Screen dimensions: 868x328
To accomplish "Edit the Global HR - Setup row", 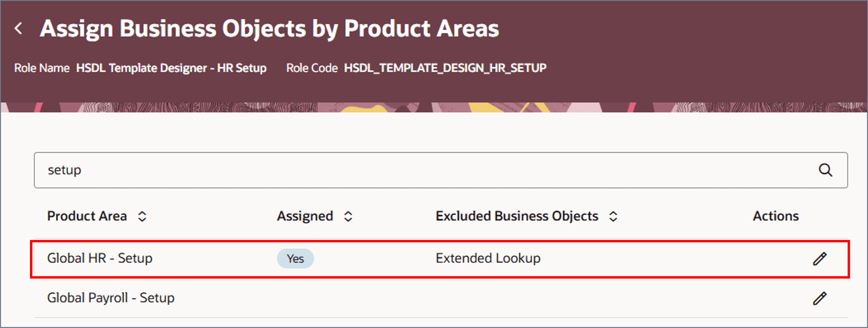I will point(820,259).
